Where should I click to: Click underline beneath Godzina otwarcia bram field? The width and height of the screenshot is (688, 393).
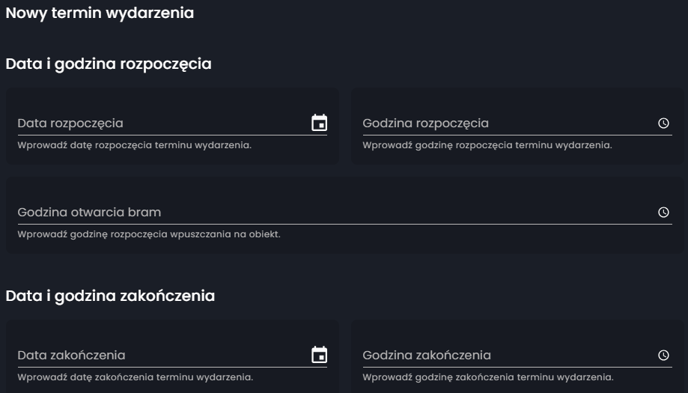click(x=345, y=224)
